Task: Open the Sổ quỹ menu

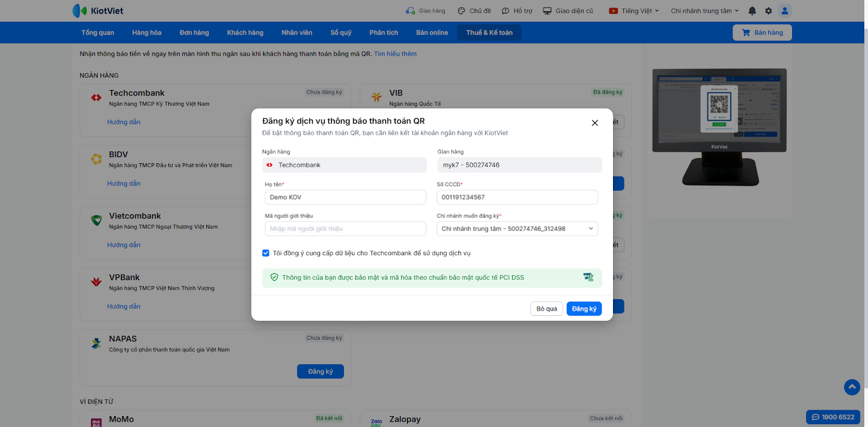Action: (x=341, y=33)
